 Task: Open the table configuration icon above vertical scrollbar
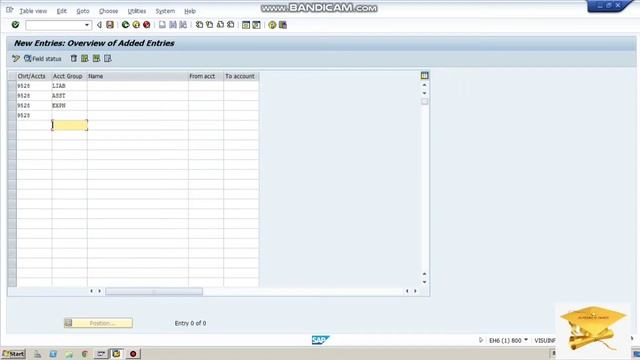pyautogui.click(x=424, y=76)
